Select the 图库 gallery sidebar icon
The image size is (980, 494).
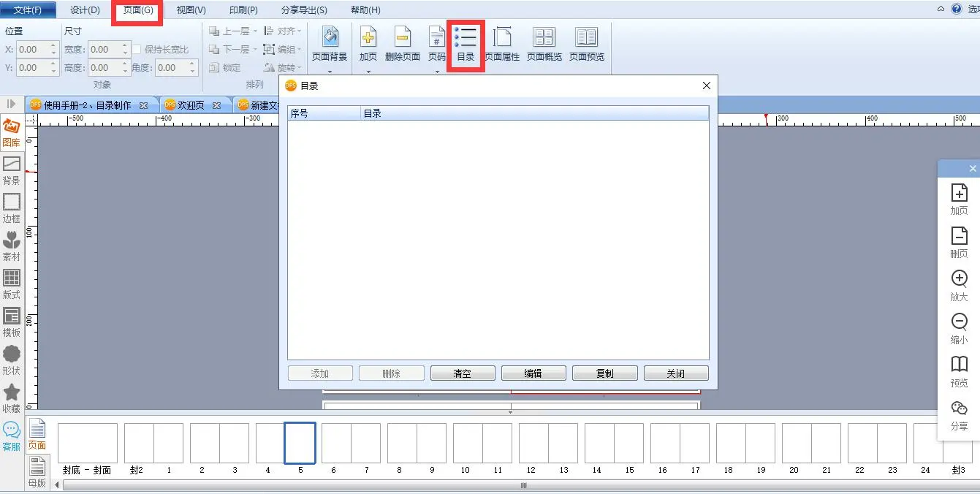11,134
